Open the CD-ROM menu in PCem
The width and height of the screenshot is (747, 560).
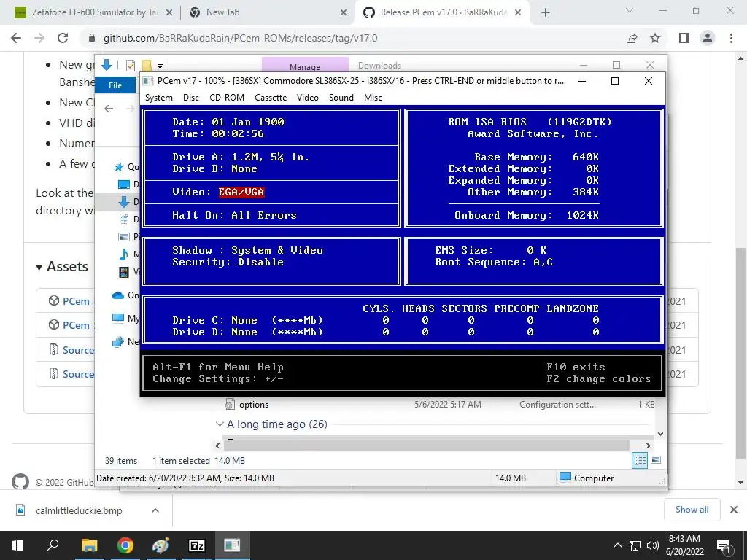click(227, 98)
